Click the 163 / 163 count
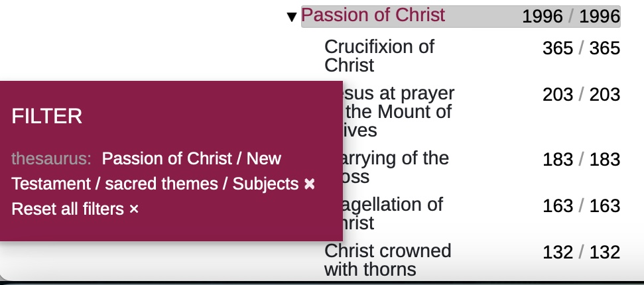The image size is (644, 285). 580,206
